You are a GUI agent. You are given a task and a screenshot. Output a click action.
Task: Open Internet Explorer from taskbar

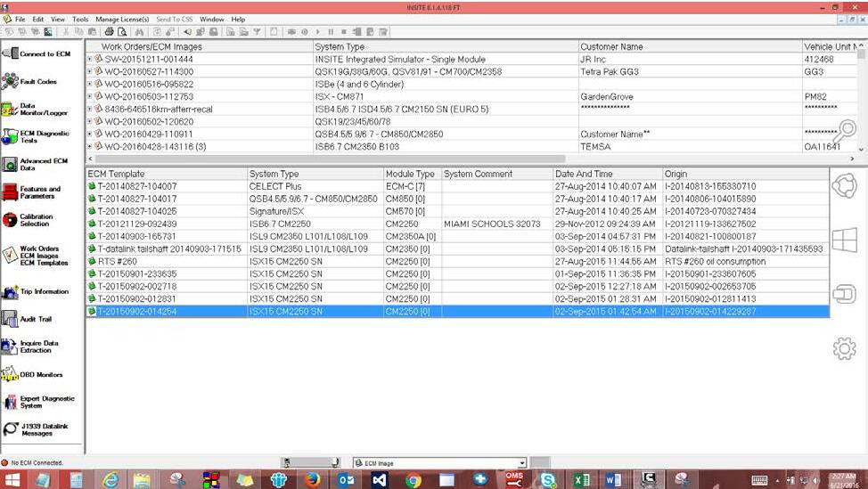coord(111,479)
